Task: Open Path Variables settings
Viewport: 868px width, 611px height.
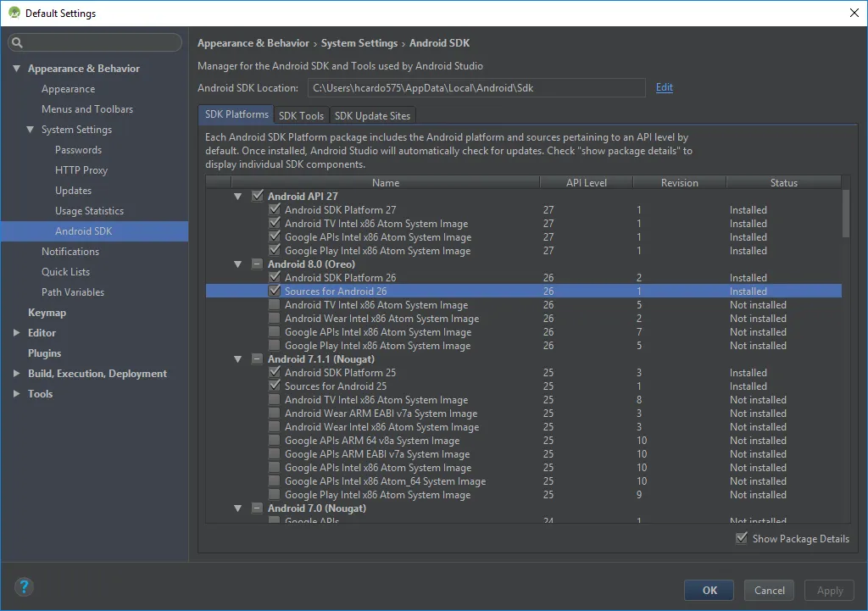Action: point(73,292)
